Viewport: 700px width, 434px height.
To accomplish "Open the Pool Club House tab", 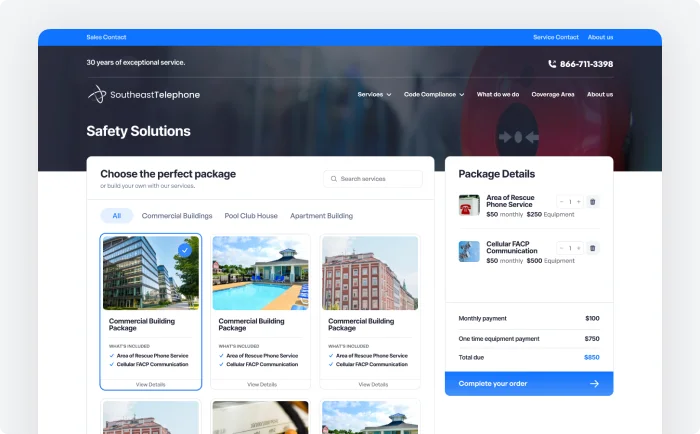I will (251, 215).
